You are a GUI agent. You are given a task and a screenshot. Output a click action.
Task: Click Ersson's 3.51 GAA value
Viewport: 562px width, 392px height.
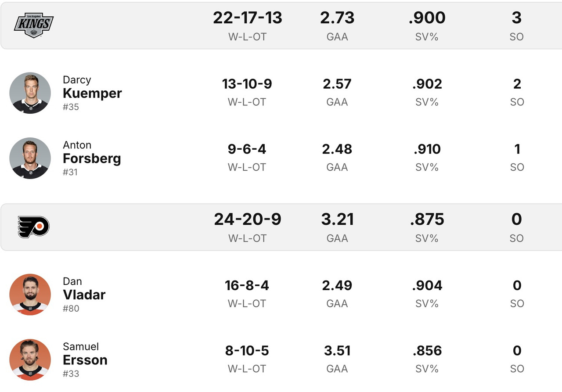click(x=337, y=351)
